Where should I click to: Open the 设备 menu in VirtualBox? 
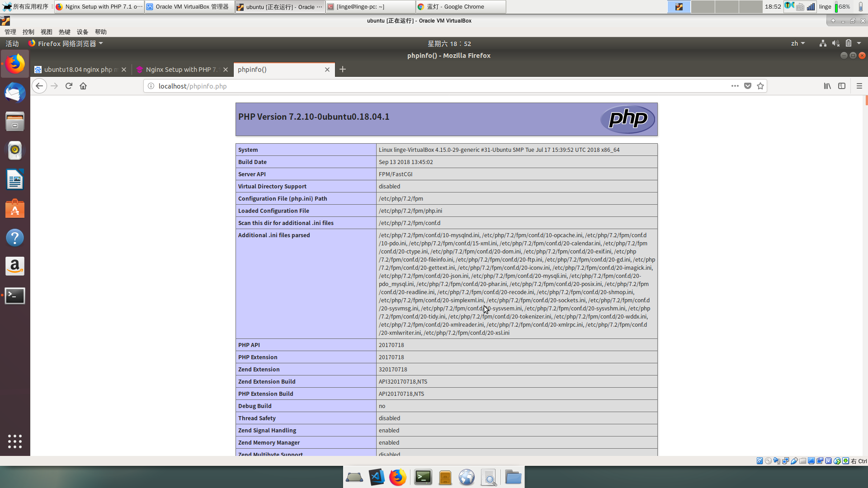click(82, 32)
